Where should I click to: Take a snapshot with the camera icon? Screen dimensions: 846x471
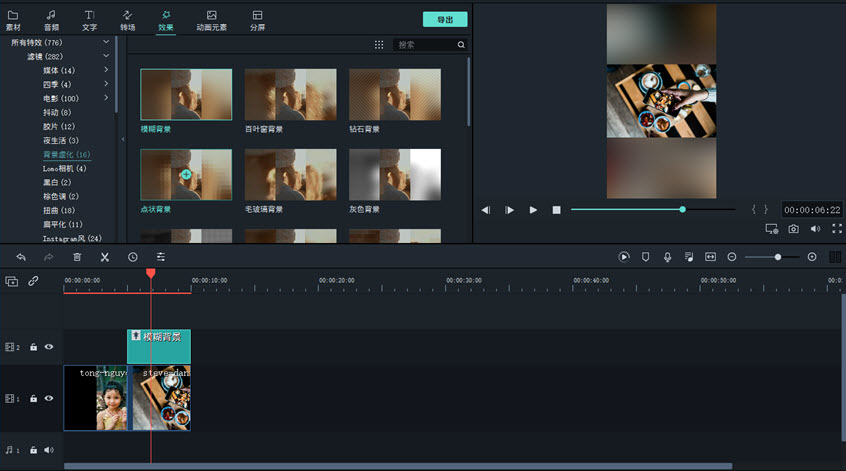pos(793,229)
